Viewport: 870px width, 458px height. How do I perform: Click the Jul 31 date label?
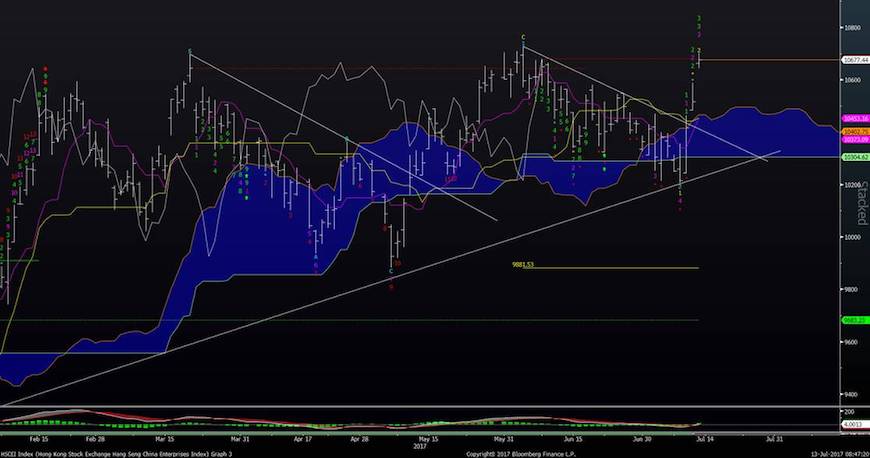coord(774,438)
